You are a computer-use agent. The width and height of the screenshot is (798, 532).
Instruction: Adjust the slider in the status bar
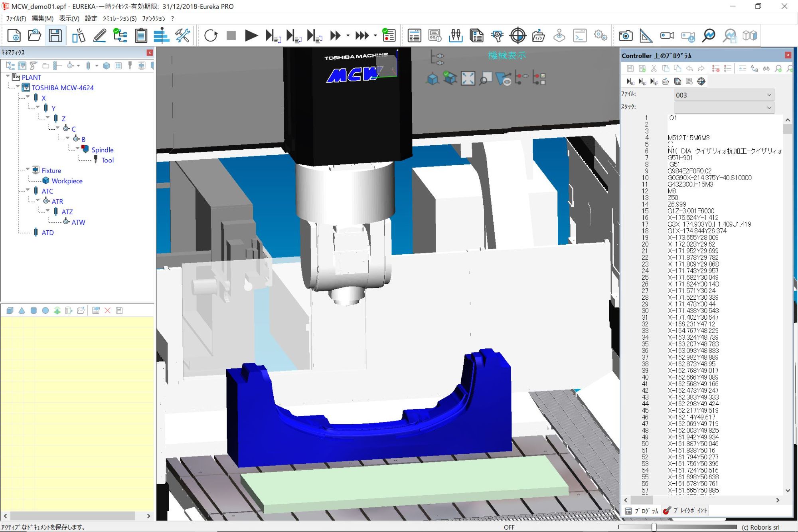(x=654, y=527)
